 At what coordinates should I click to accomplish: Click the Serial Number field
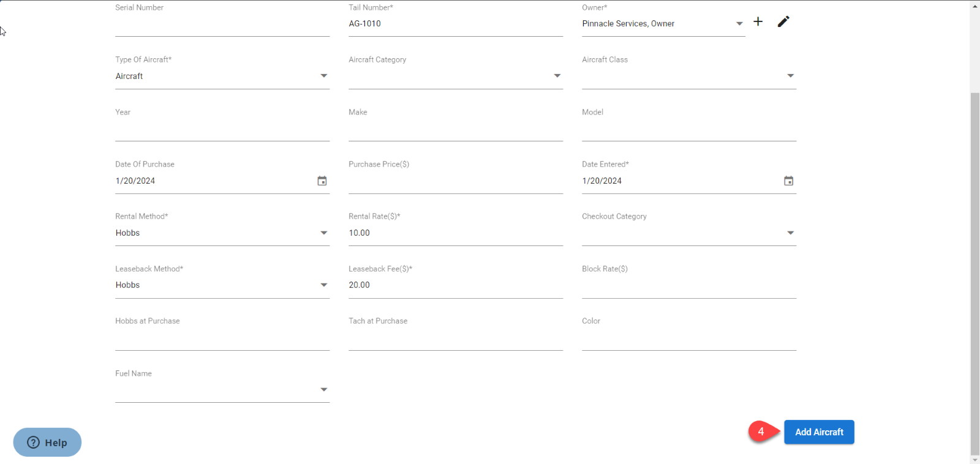222,24
